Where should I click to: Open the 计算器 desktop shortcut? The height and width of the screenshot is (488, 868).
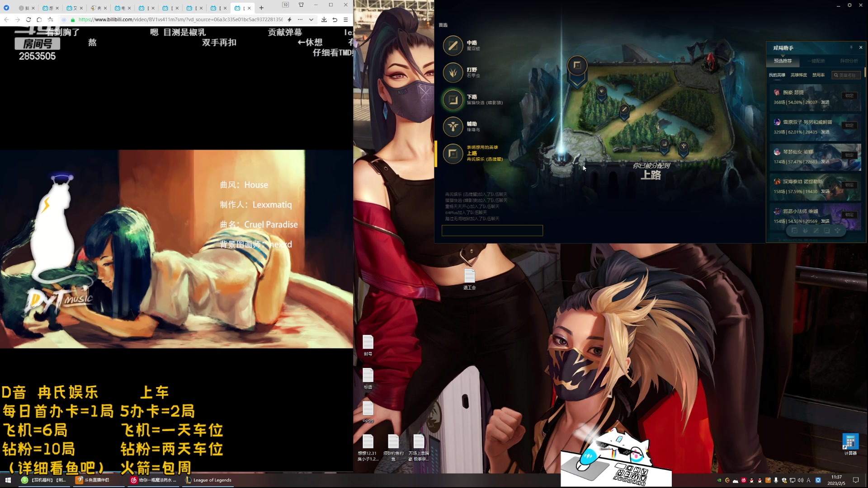[x=850, y=444]
